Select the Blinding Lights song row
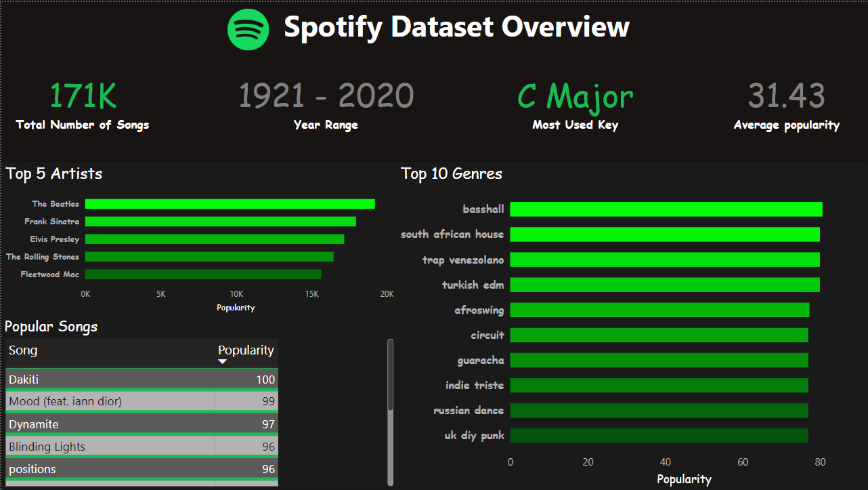Image resolution: width=868 pixels, height=490 pixels. coord(108,446)
